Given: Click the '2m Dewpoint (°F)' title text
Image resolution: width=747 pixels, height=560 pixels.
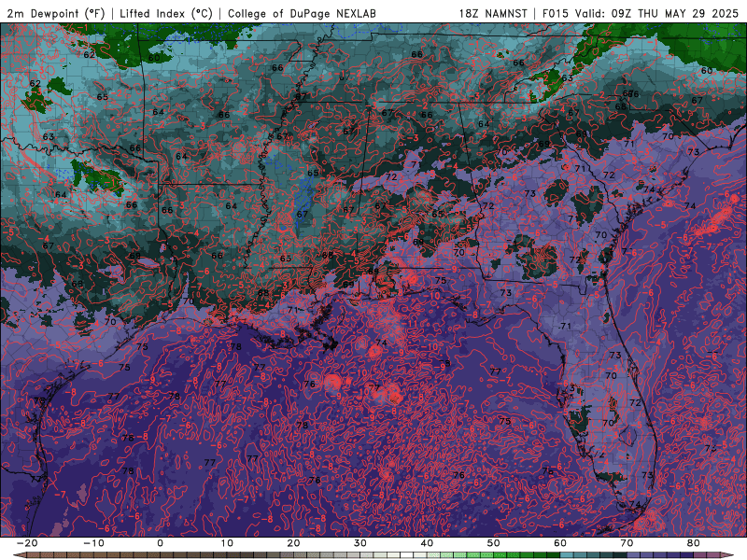Looking at the screenshot, I should [x=56, y=13].
